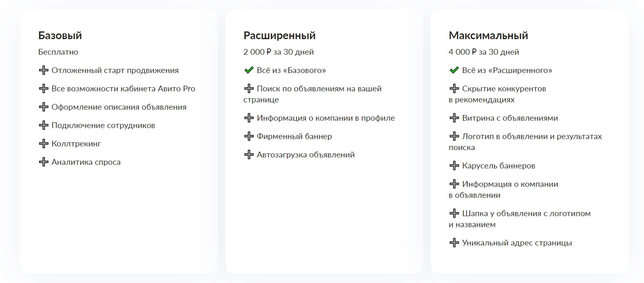This screenshot has height=283, width=644.
Task: Click plus icon beside Аналитика спроса
Action: click(x=44, y=162)
